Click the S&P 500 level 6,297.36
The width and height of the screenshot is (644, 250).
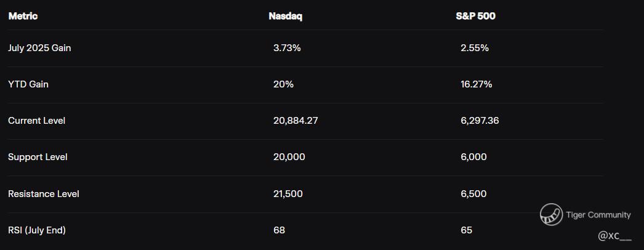[x=480, y=121]
